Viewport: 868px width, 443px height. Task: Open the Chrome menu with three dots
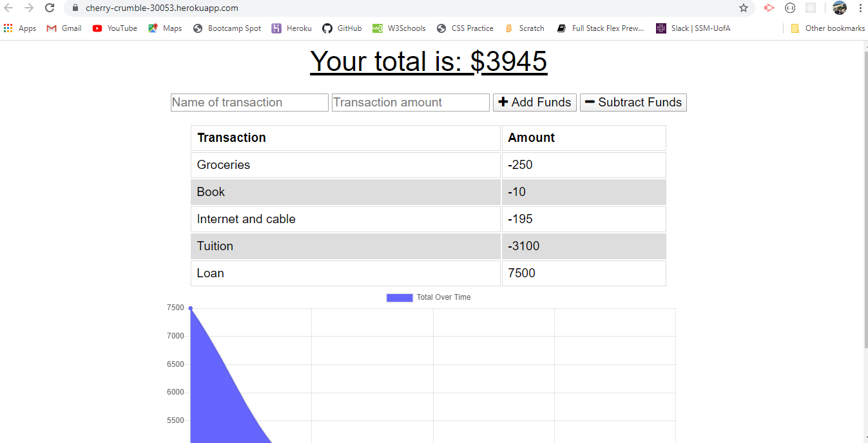click(861, 9)
